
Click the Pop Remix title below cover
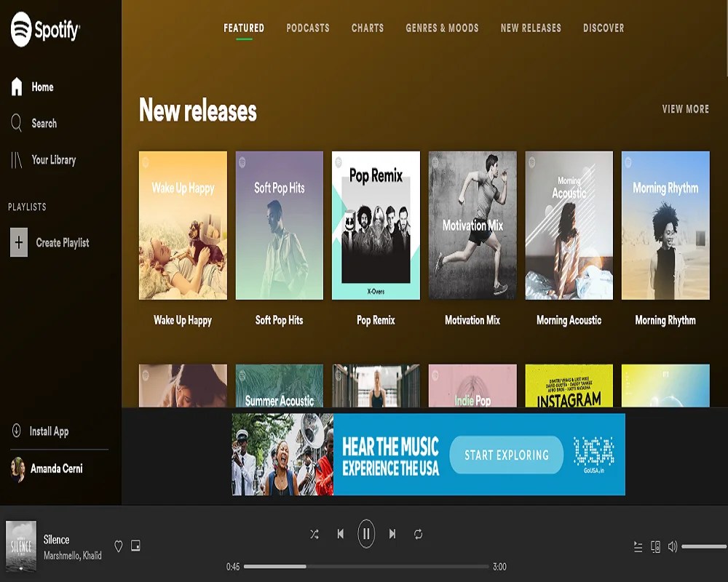(376, 320)
